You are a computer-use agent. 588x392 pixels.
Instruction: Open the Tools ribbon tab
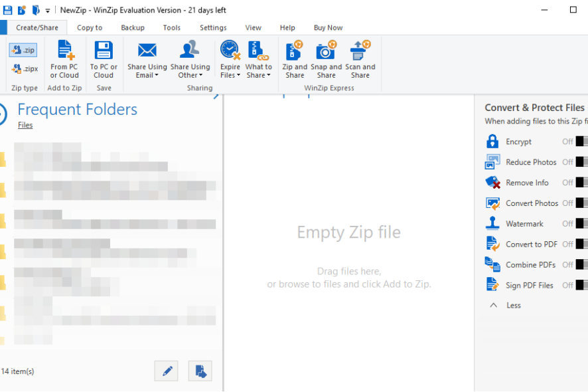172,27
